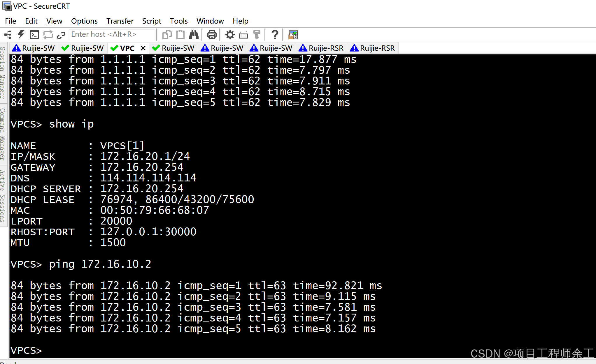
Task: Expand the Command Manager side panel
Action: tap(3, 134)
